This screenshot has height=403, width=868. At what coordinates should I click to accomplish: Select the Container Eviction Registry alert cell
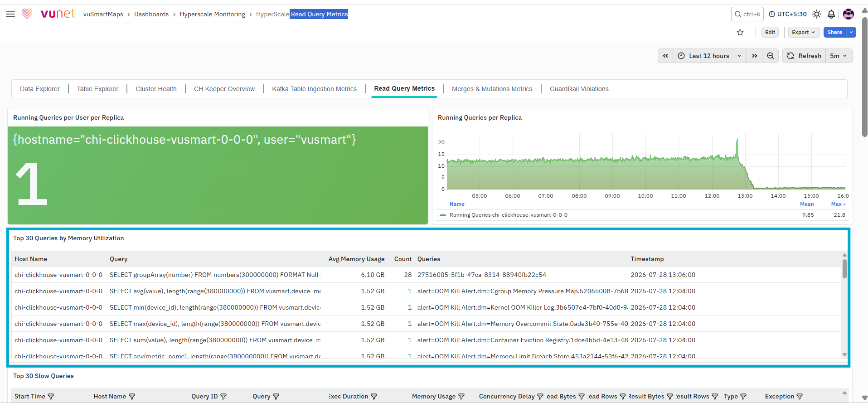click(x=522, y=340)
